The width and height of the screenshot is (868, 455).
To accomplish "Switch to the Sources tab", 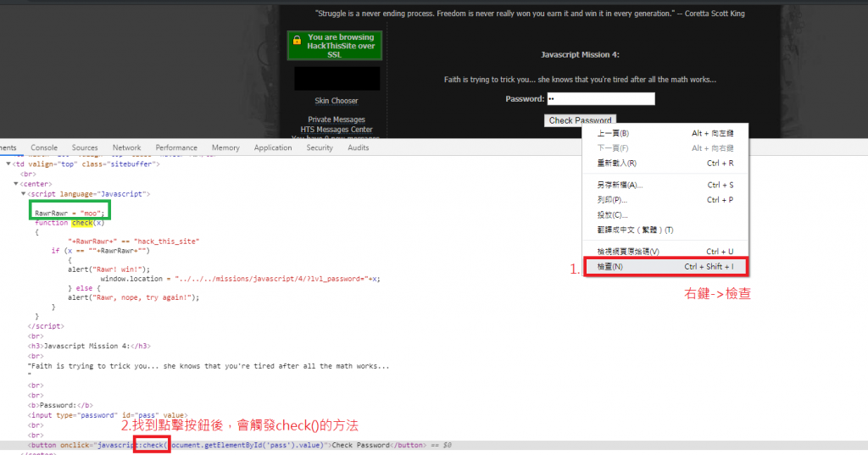I will (85, 147).
